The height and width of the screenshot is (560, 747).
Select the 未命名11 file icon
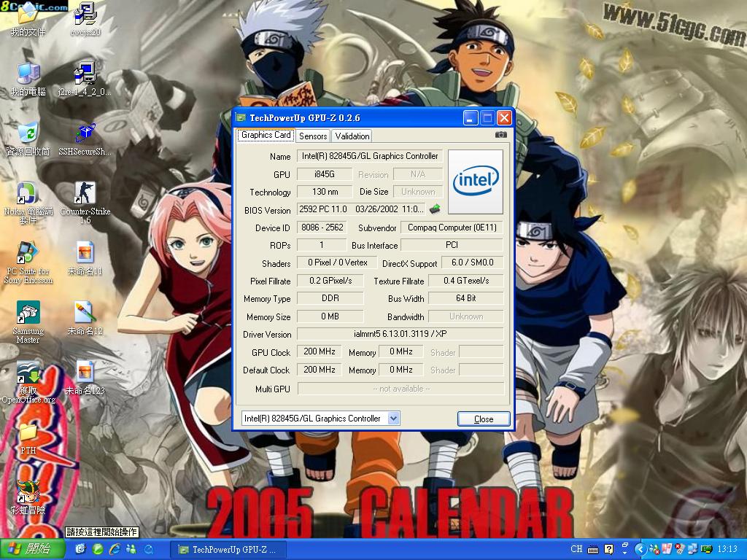tap(85, 253)
